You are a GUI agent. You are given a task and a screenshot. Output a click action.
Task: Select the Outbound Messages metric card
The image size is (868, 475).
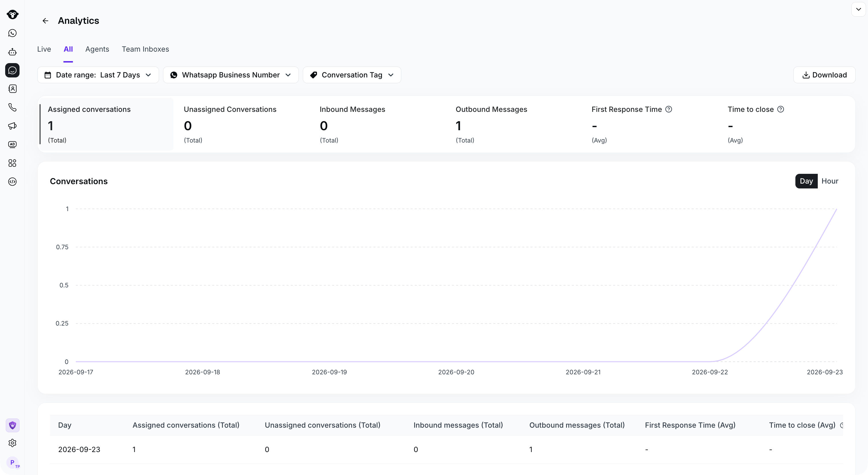(515, 124)
